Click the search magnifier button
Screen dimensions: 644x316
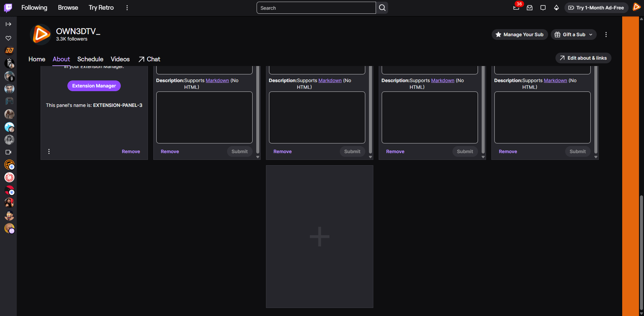coord(382,8)
